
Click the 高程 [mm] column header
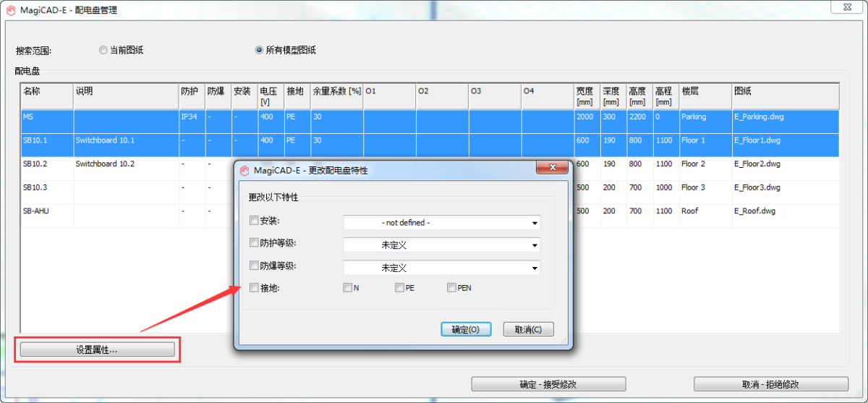click(x=666, y=96)
